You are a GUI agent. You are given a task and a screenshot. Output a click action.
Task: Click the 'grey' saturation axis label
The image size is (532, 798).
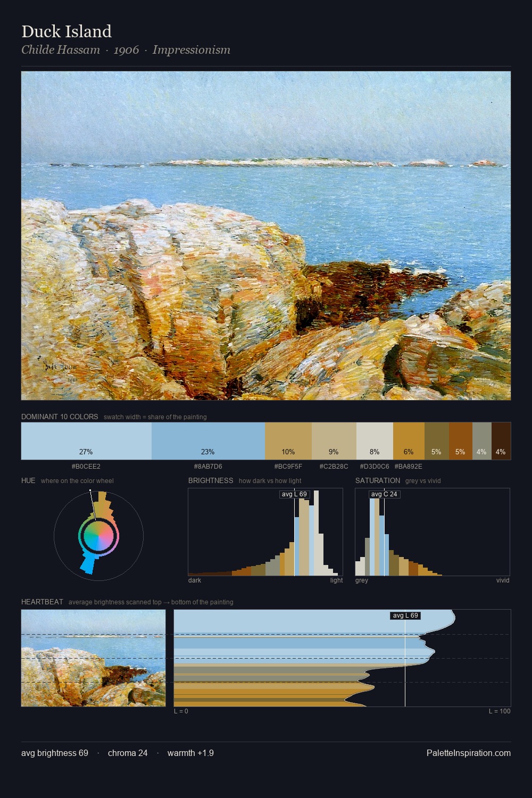362,580
